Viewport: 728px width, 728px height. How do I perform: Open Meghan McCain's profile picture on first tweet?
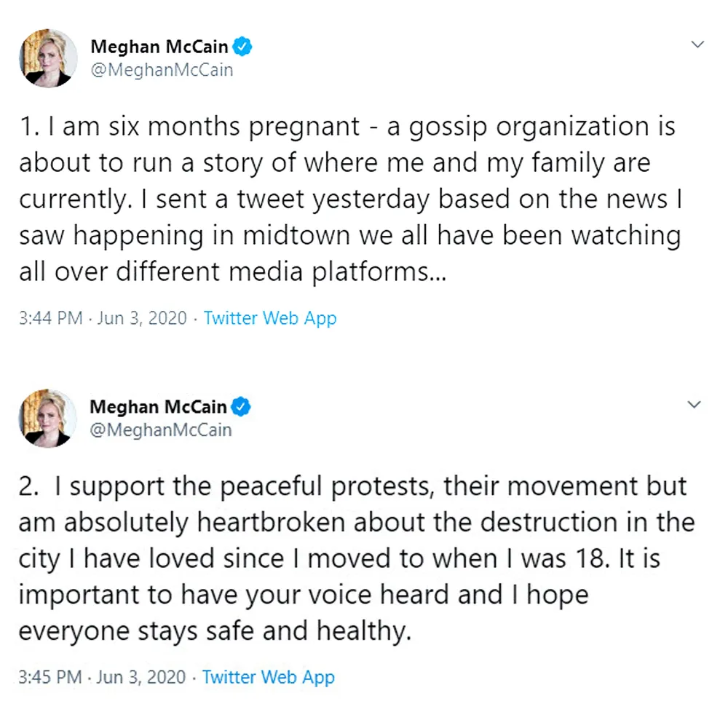pos(47,58)
